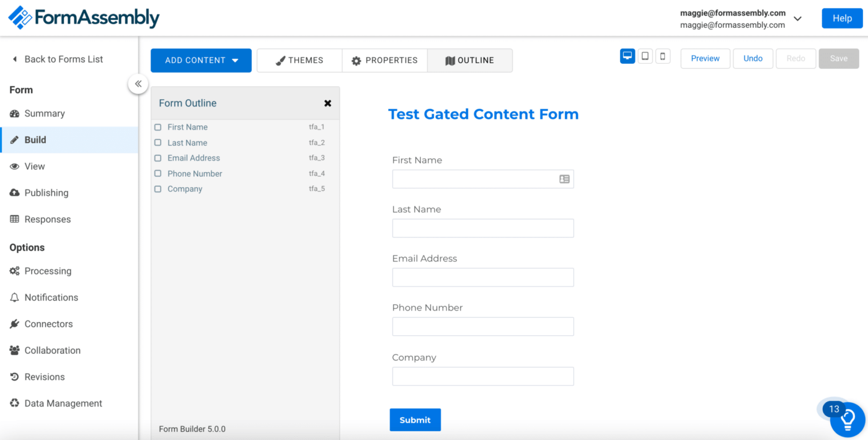Check the First Name outline checkbox

coord(158,127)
